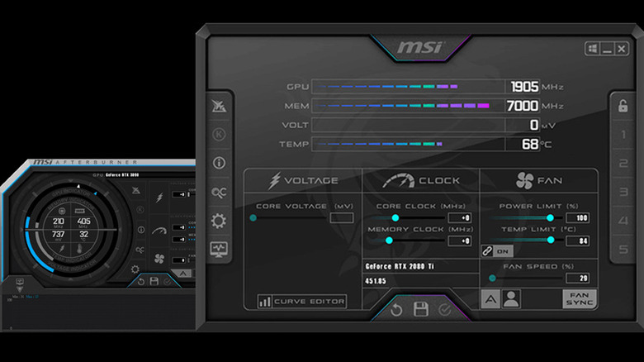Viewport: 644px width, 362px height.
Task: Launch OC Scanner from main window sidebar
Action: [x=219, y=192]
